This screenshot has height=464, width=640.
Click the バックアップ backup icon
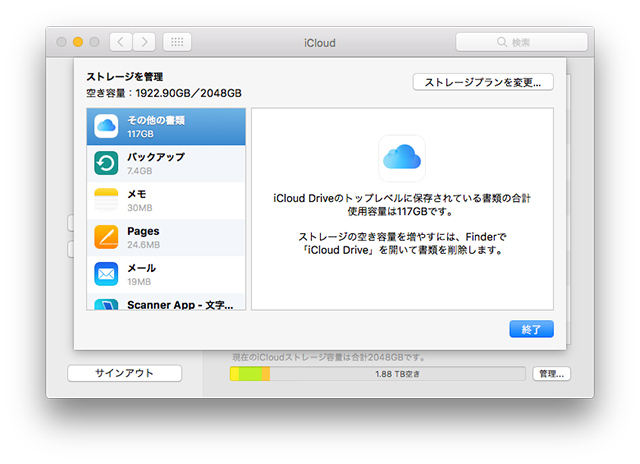106,163
